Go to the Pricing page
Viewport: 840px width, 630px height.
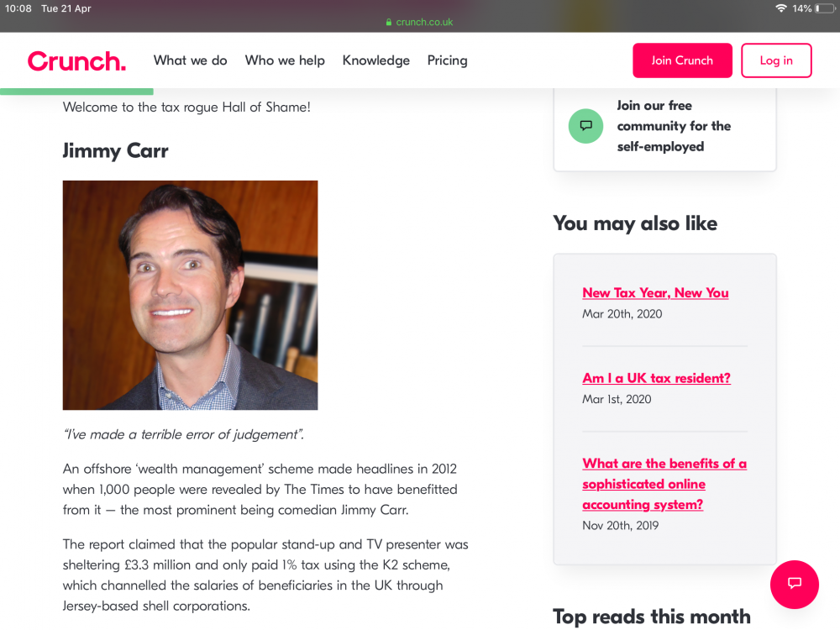pos(448,60)
